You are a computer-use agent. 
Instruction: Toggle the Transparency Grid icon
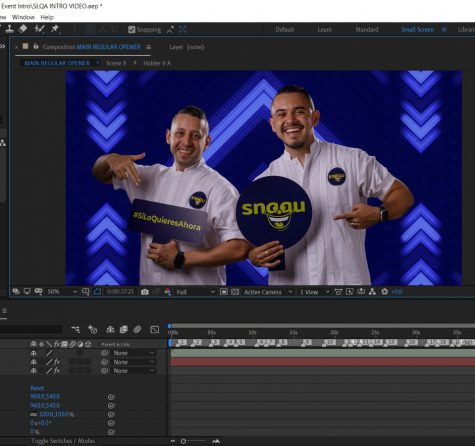coord(235,292)
